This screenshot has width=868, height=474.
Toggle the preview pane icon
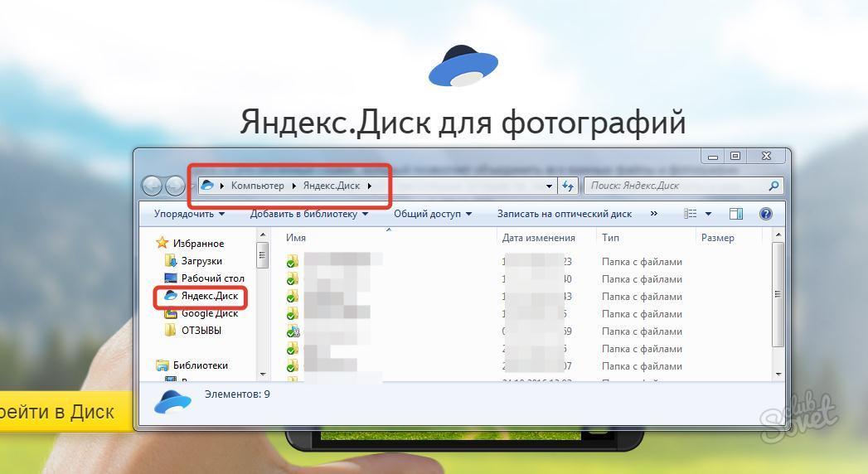tap(735, 214)
